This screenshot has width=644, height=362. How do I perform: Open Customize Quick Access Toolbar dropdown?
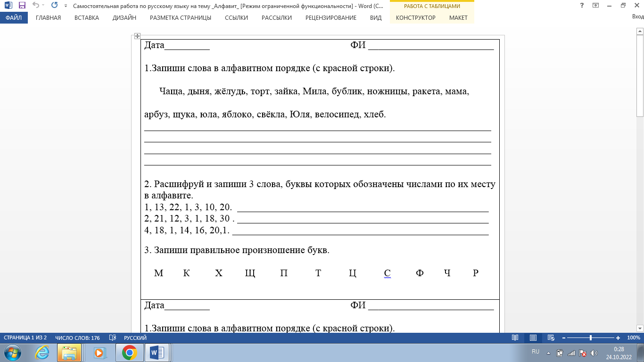(x=65, y=6)
